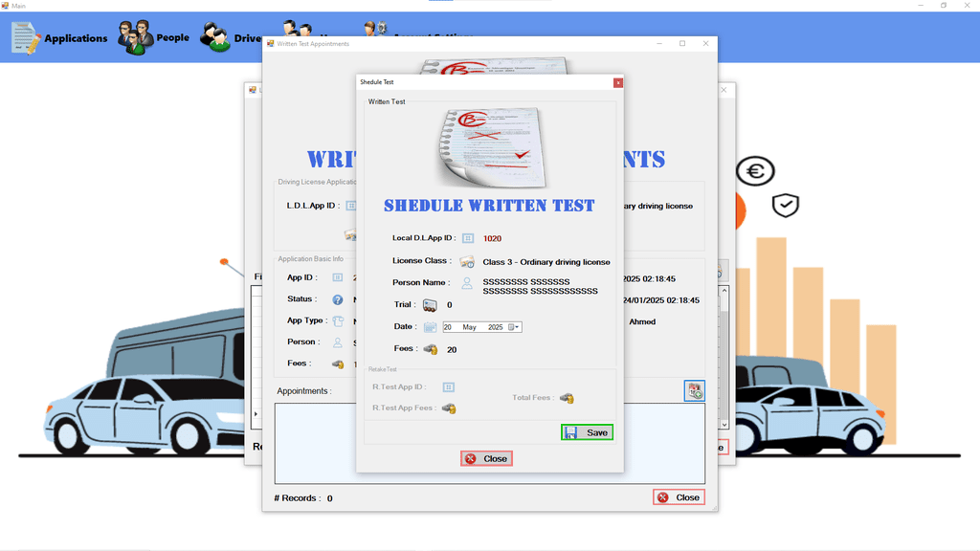The image size is (980, 551).
Task: Close the Shedule Test dialog with Close button
Action: 486,458
